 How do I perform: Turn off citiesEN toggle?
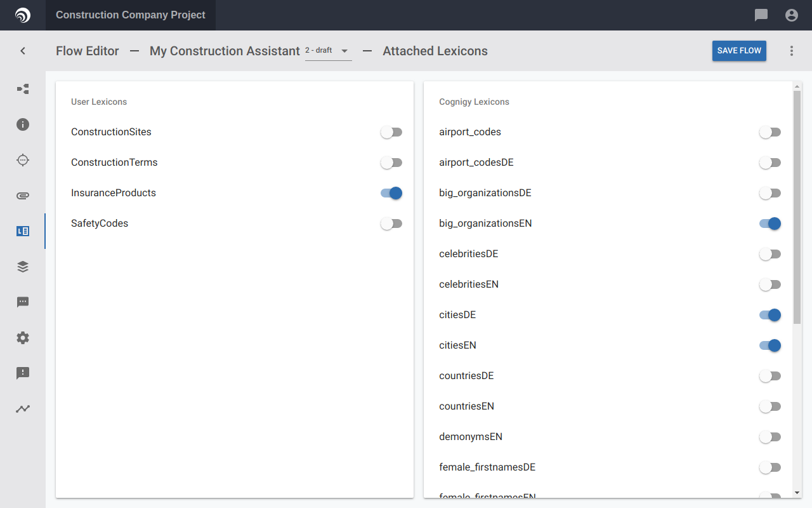pos(770,345)
